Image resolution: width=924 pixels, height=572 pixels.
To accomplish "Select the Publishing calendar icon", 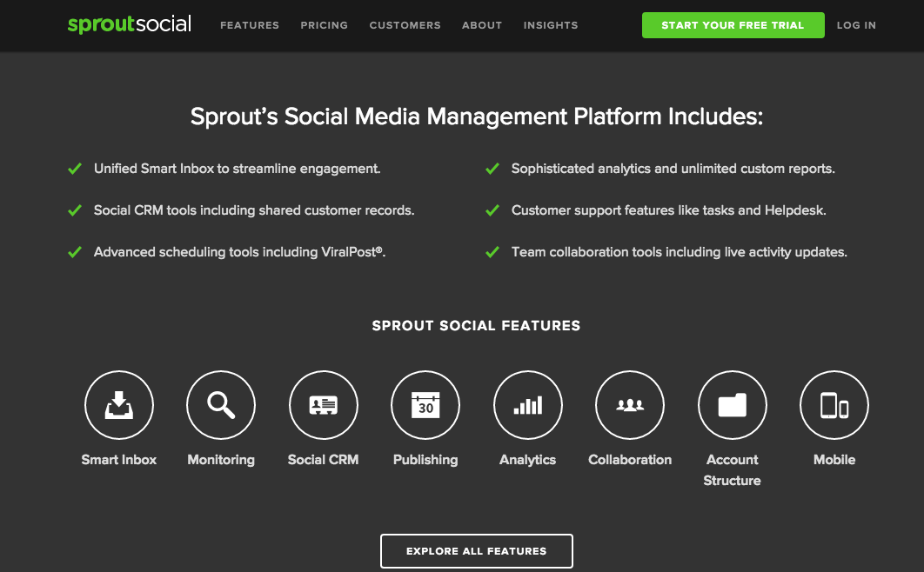I will tap(425, 405).
